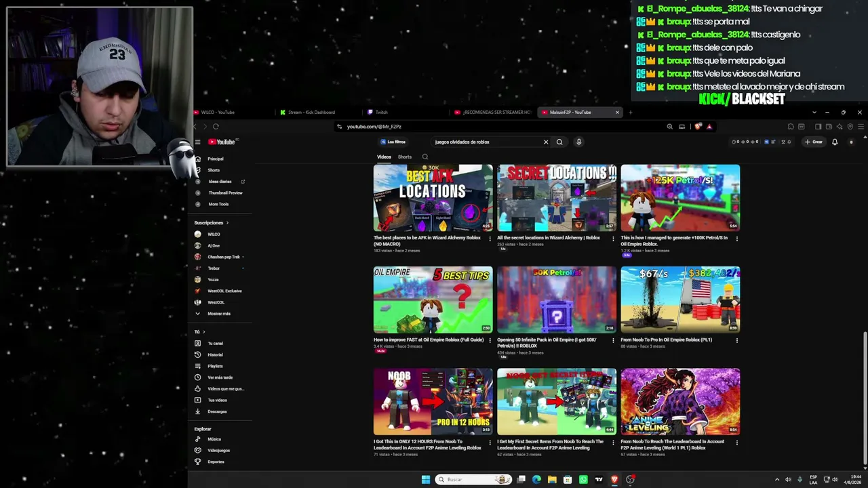Open a new browser tab

coord(630,113)
